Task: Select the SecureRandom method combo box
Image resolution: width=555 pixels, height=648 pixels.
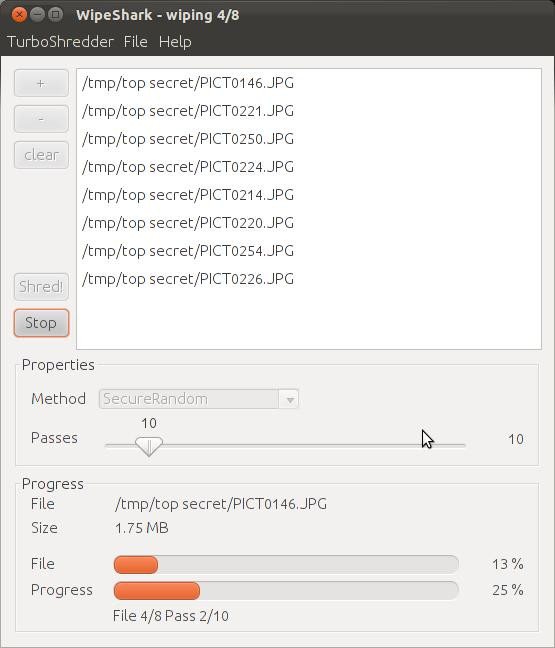Action: [x=199, y=399]
